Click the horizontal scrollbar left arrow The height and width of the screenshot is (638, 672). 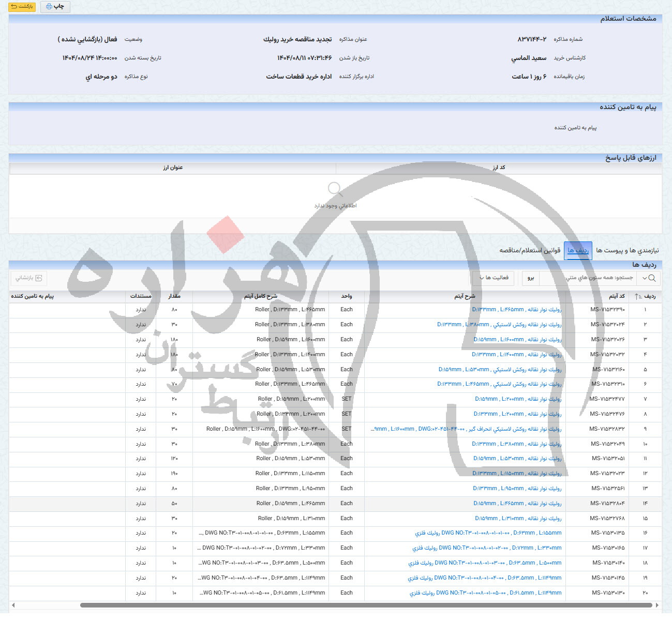coord(13,605)
